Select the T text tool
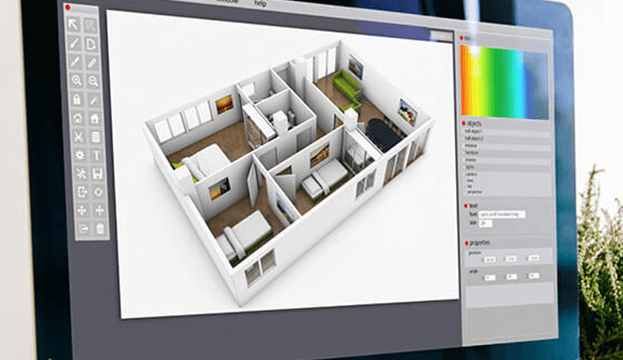623x360 pixels. (x=97, y=155)
